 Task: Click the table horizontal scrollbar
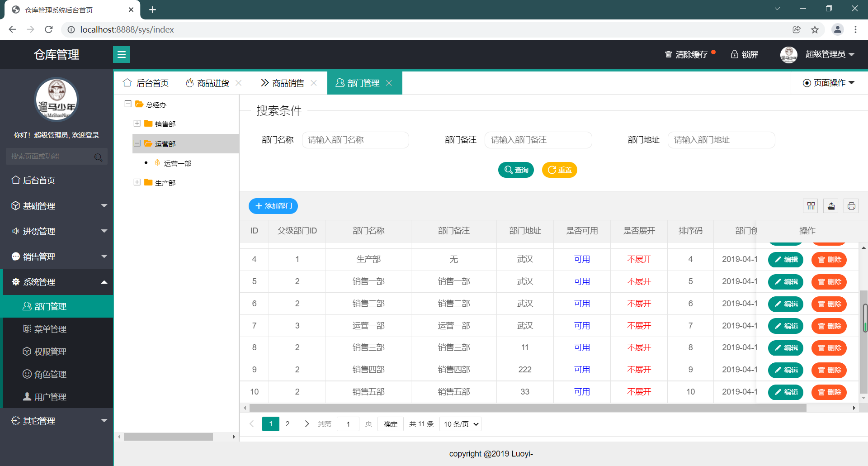click(x=528, y=408)
